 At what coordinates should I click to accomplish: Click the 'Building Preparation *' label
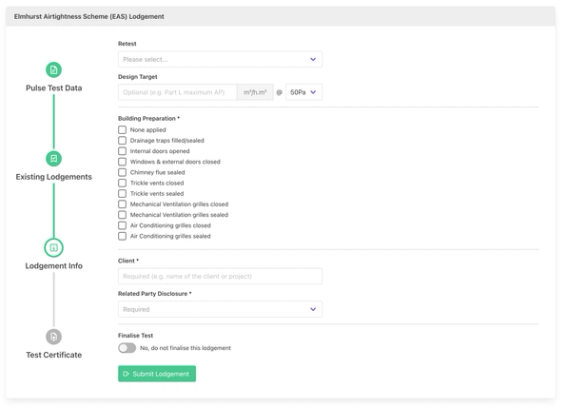pyautogui.click(x=149, y=119)
